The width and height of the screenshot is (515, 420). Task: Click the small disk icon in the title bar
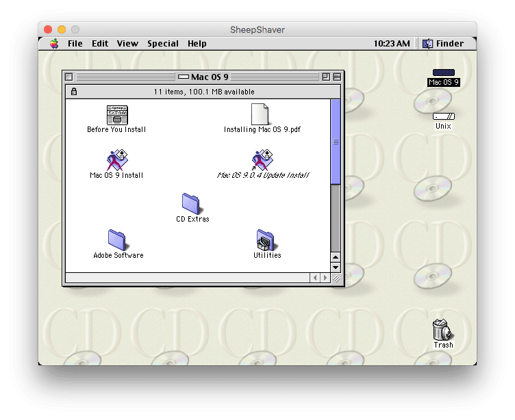click(x=184, y=77)
